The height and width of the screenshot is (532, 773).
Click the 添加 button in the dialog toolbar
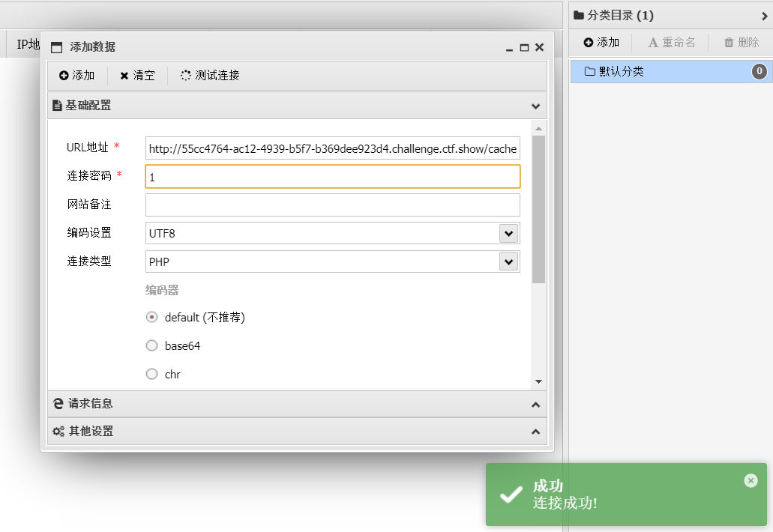tap(77, 76)
